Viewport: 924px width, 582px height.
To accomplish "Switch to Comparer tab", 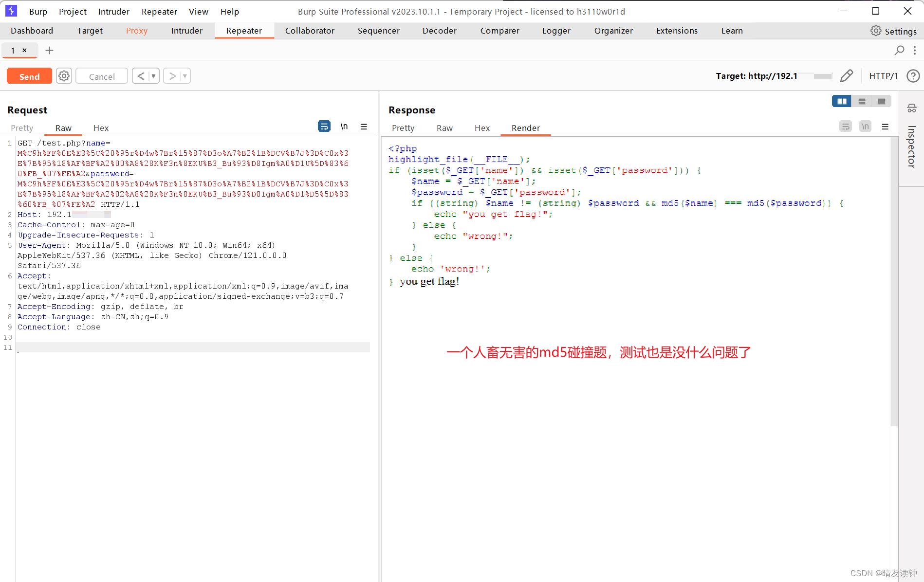I will click(500, 31).
